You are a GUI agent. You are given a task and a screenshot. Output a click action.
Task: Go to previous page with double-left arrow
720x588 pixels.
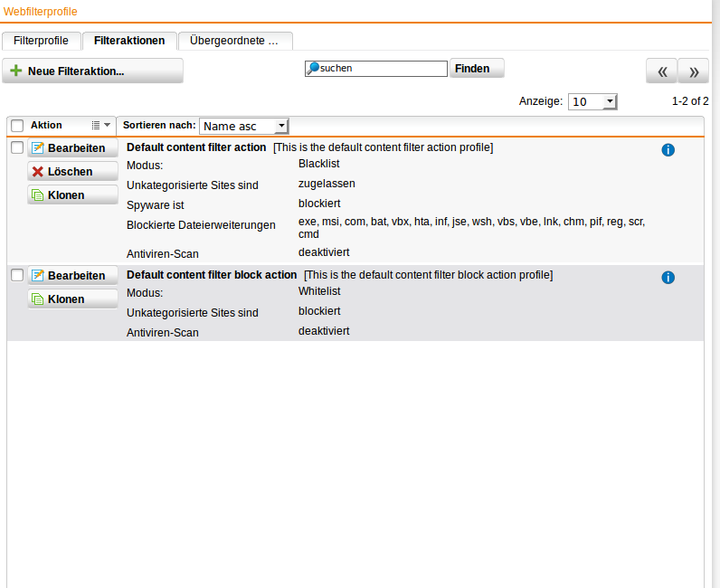(661, 71)
